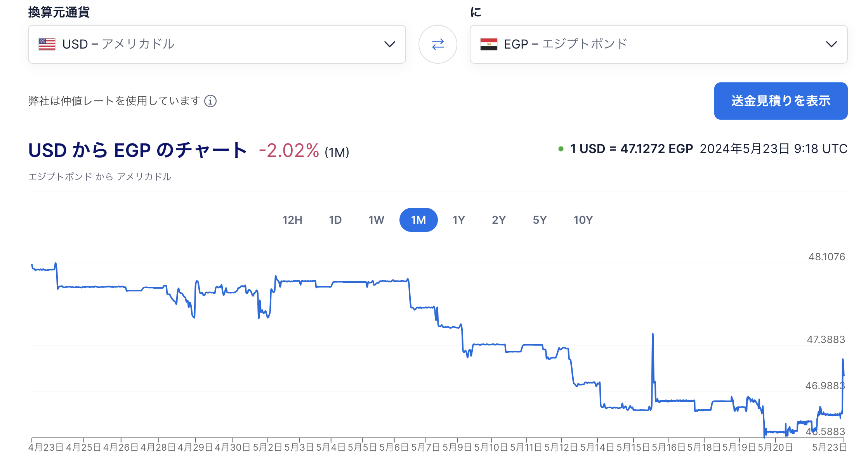Open the USD – アメリカドル currency selector

(x=217, y=44)
